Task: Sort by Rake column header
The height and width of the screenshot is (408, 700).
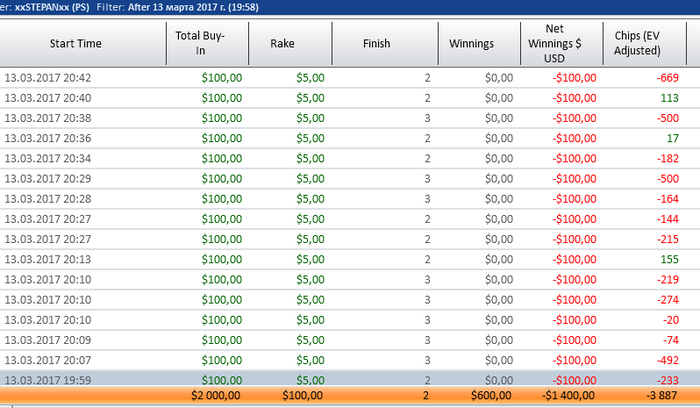Action: (x=290, y=44)
